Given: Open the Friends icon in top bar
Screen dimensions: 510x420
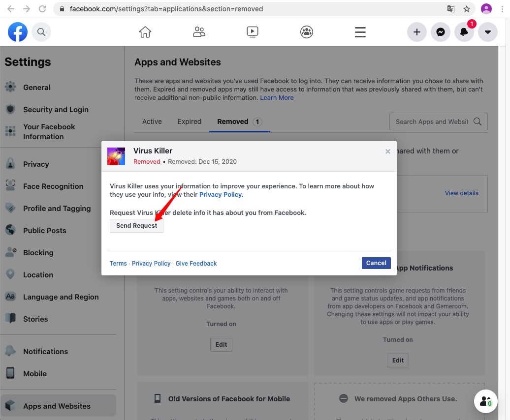Looking at the screenshot, I should click(x=199, y=32).
